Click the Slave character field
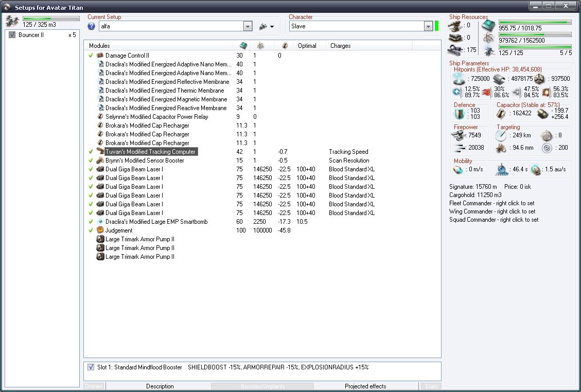This screenshot has height=392, width=581. 357,26
